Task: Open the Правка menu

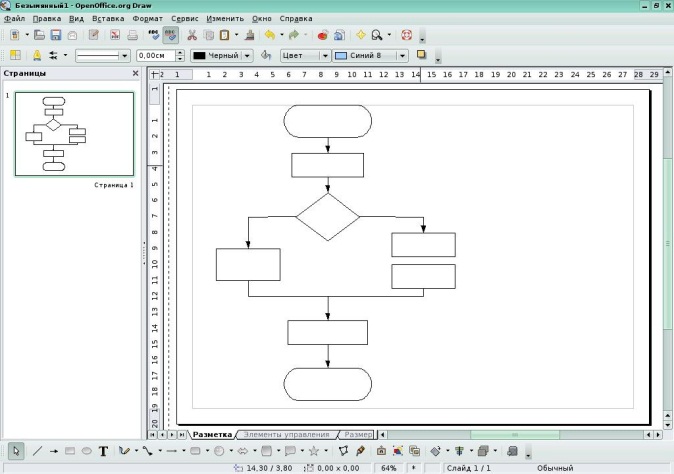Action: [47, 18]
